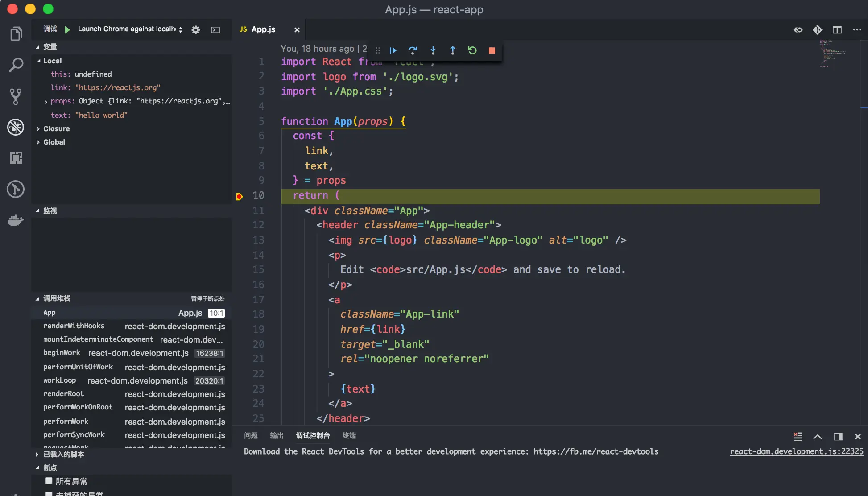Open the Extensions sidebar view

(16, 158)
